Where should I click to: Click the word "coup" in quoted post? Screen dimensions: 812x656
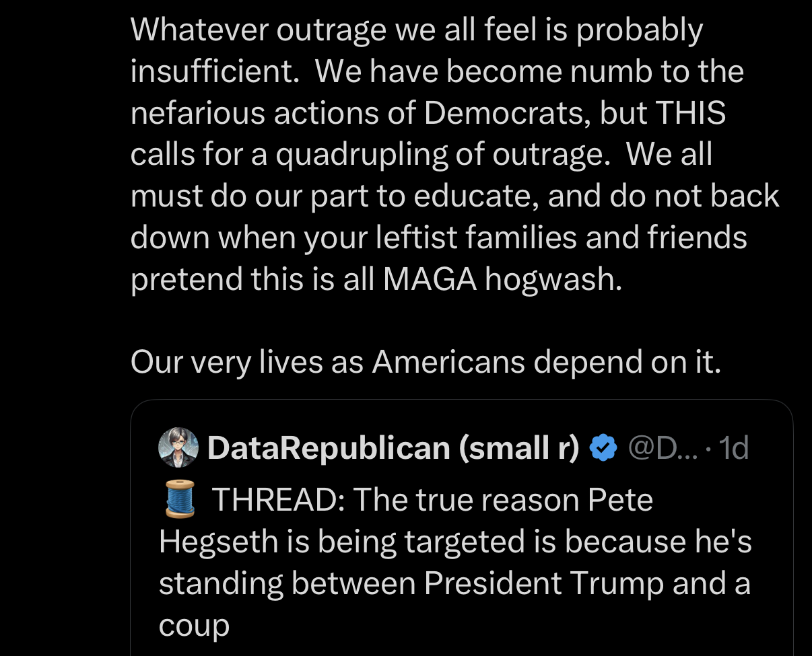click(x=194, y=625)
